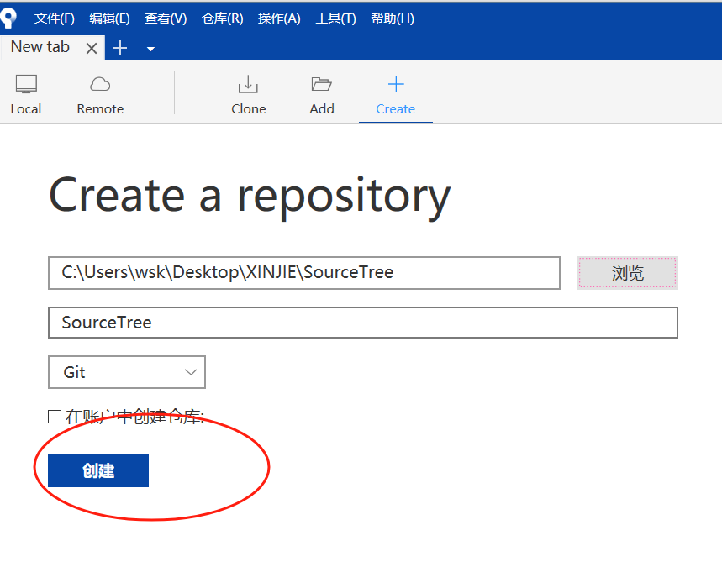Open the Local repositories view
Image resolution: width=722 pixels, height=588 pixels.
pos(26,95)
